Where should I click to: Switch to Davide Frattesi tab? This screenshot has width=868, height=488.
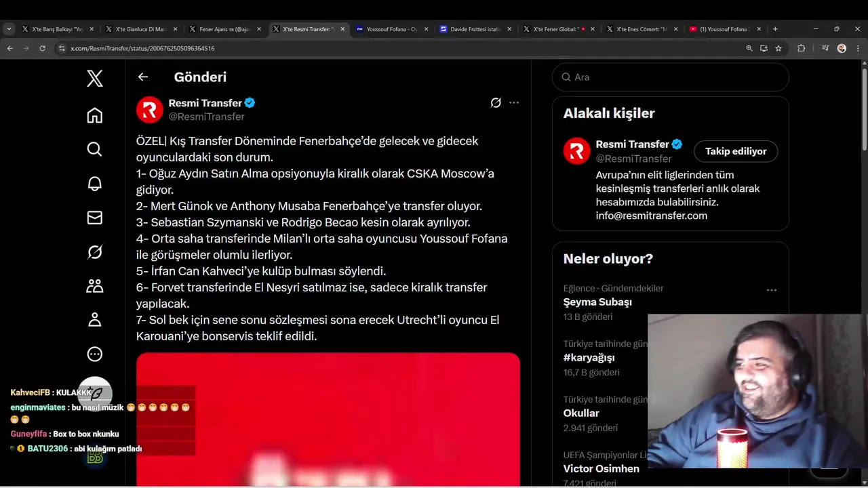pyautogui.click(x=475, y=29)
